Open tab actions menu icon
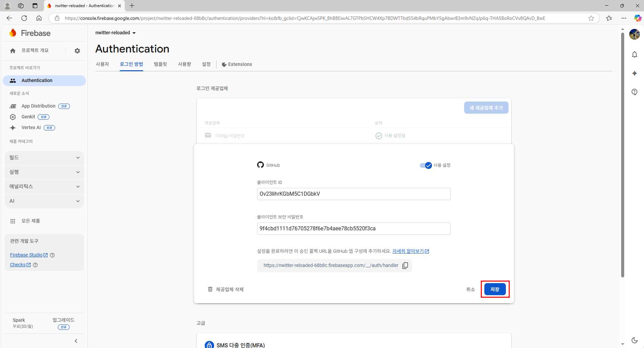644x348 pixels. (x=35, y=6)
